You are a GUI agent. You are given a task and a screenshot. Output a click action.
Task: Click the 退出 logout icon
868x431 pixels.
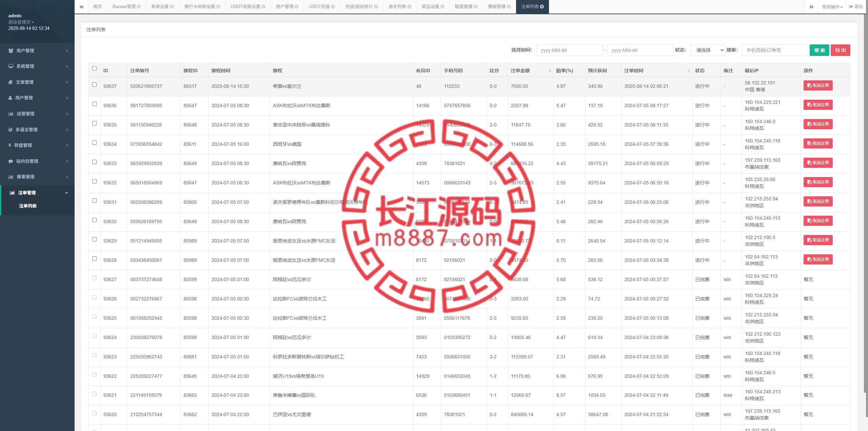tap(851, 7)
